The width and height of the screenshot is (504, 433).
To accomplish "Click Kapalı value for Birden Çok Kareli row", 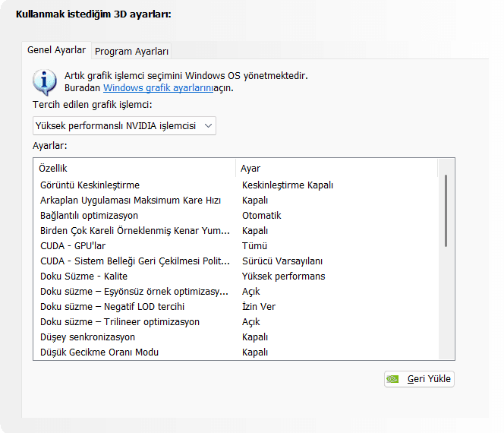I will (255, 231).
